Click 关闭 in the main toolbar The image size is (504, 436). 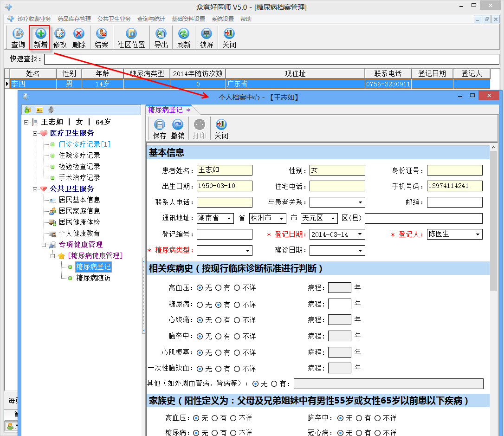pyautogui.click(x=229, y=38)
